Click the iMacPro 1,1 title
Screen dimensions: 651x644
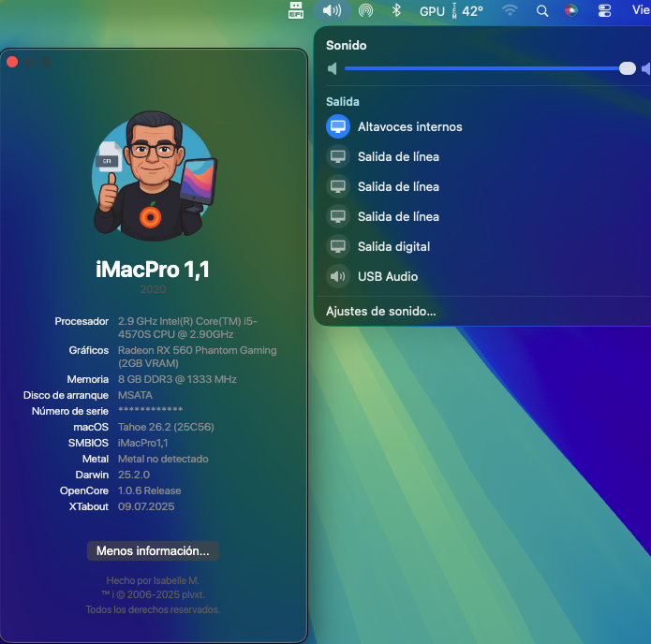tap(153, 270)
